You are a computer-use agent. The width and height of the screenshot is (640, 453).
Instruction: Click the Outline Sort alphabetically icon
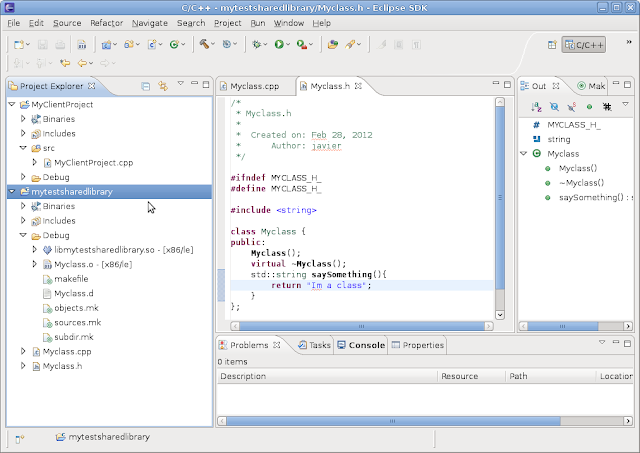[x=536, y=107]
